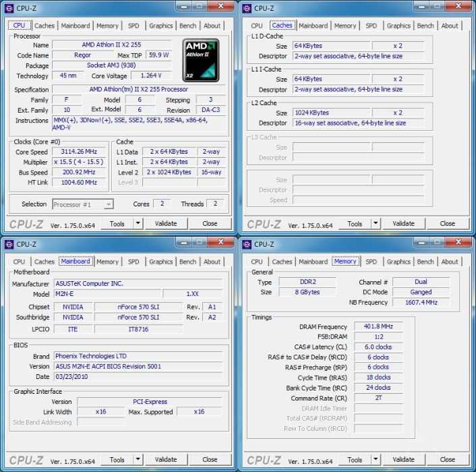Select CPU tab in Caches window
476x472 pixels.
tap(257, 26)
